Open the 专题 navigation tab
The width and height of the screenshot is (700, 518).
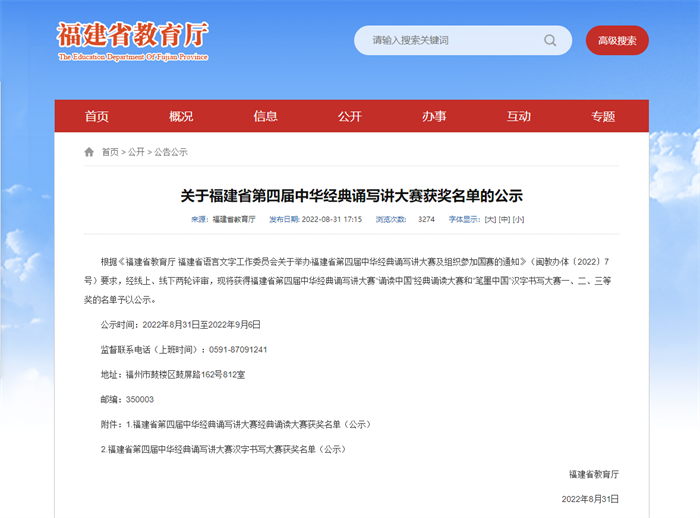coord(603,117)
